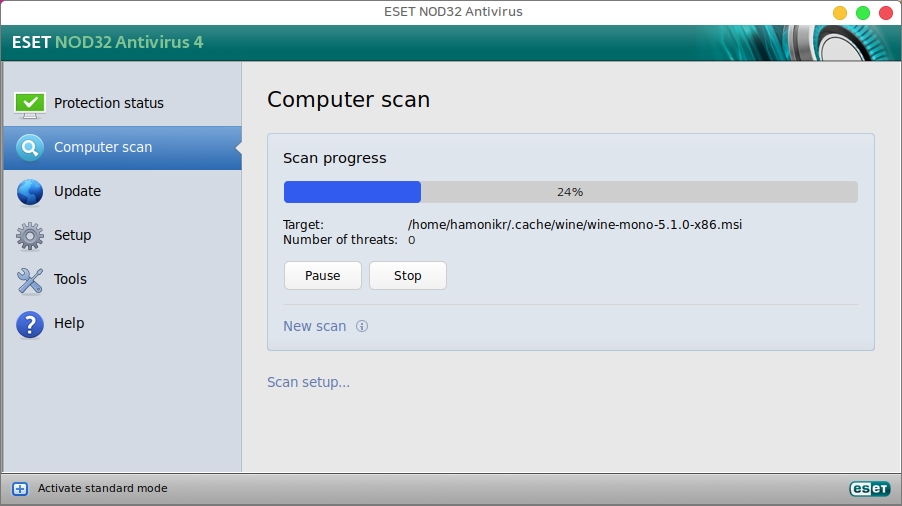
Task: Start a New scan link
Action: (314, 326)
